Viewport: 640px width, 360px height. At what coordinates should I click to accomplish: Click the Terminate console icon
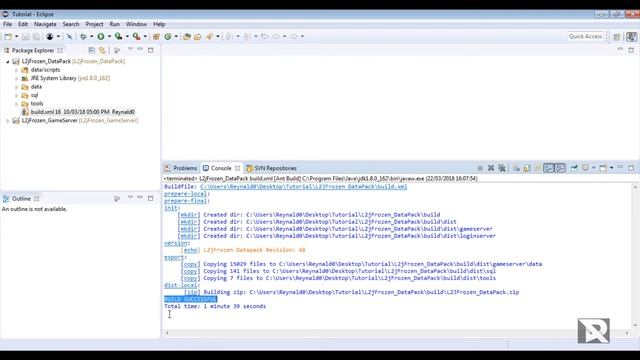tap(480, 168)
